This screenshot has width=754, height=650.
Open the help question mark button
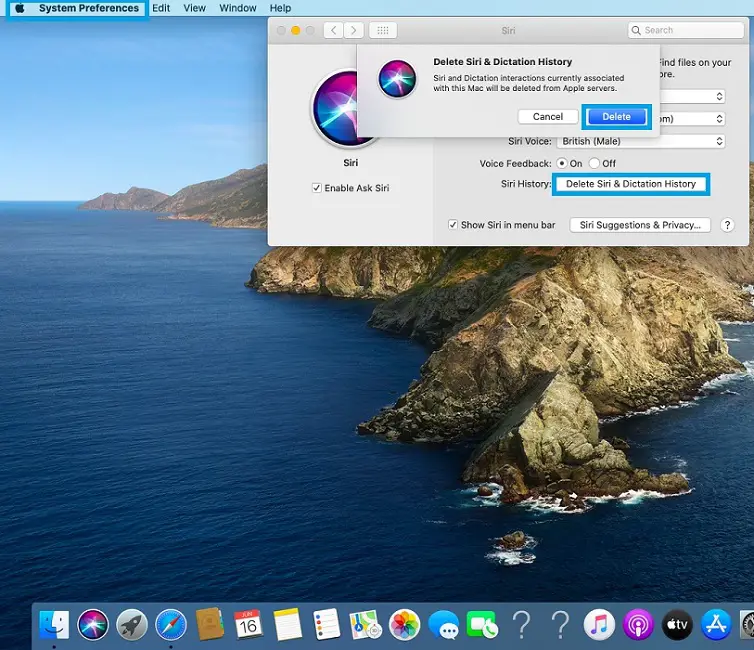coord(727,225)
